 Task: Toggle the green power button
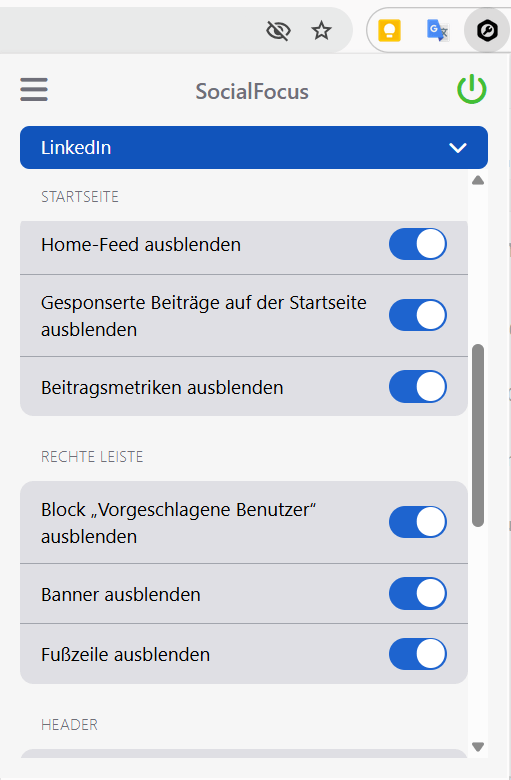click(x=472, y=90)
